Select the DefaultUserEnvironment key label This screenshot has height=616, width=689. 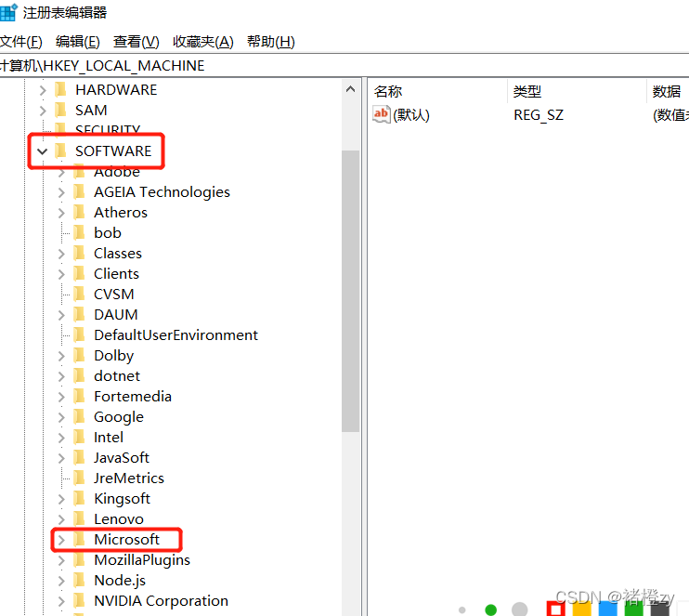[175, 335]
